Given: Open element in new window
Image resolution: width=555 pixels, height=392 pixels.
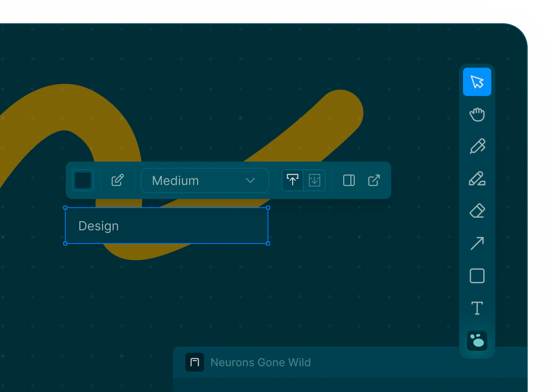Looking at the screenshot, I should [374, 180].
